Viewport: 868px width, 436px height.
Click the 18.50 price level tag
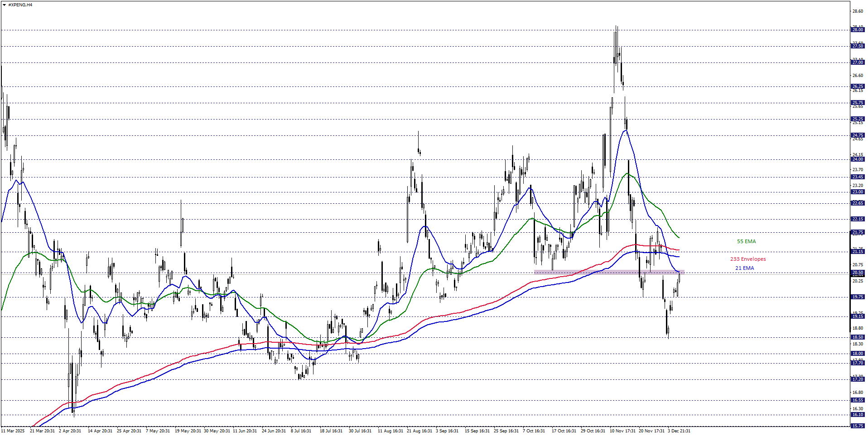point(857,337)
